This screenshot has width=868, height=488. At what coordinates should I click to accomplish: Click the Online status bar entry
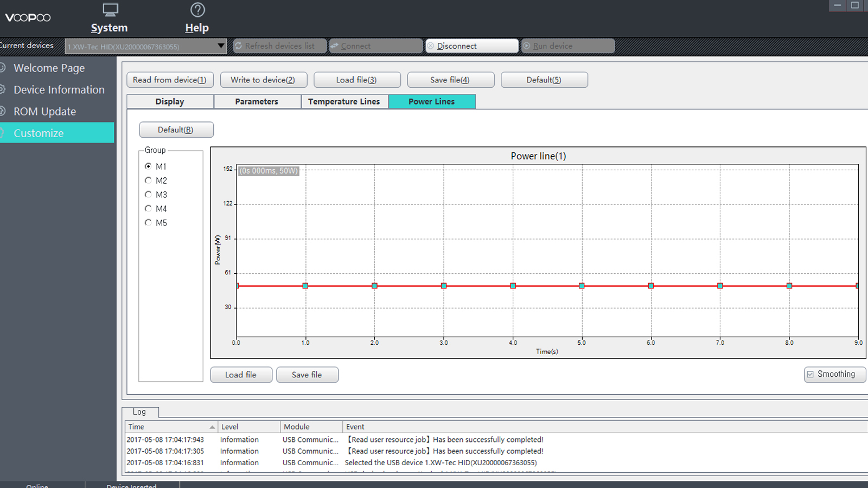(37, 485)
